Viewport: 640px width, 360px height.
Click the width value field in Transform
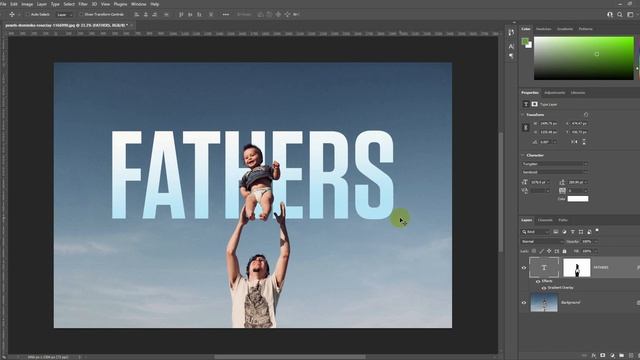pos(549,123)
